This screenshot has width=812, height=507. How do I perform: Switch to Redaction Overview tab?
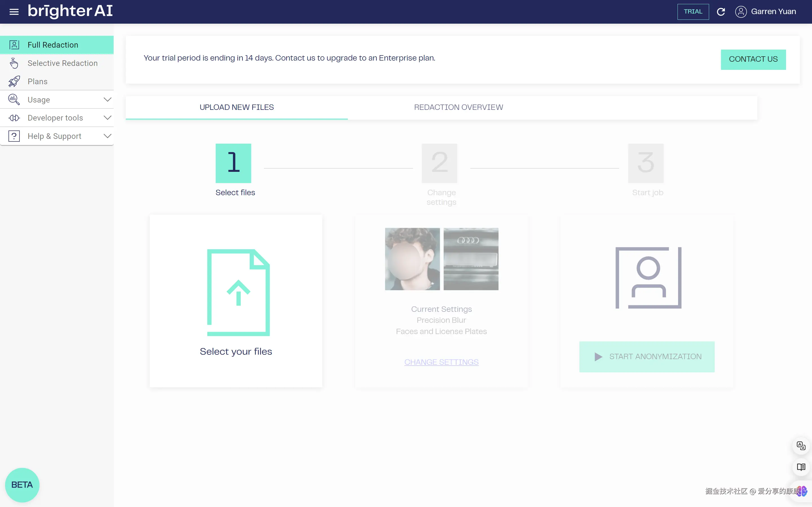458,107
